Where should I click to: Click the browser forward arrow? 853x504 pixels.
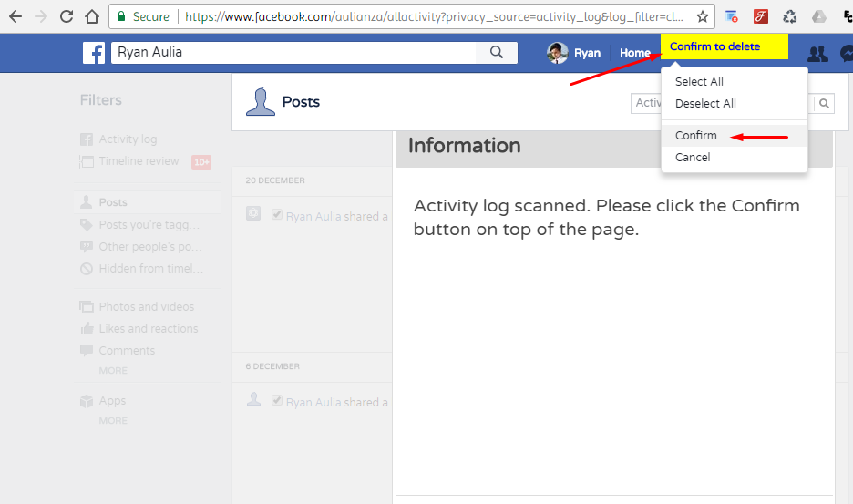point(41,17)
